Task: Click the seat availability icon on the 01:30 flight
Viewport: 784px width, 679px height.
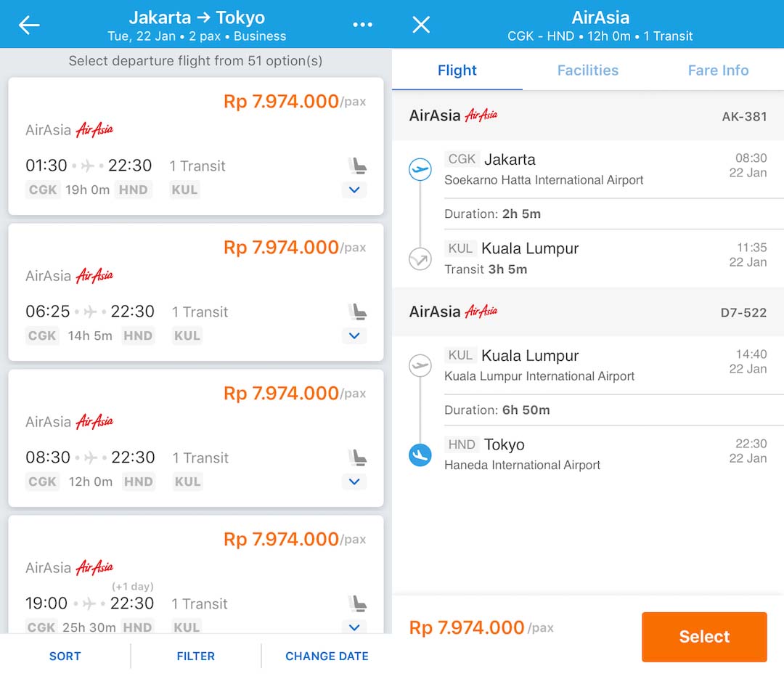Action: click(x=356, y=164)
